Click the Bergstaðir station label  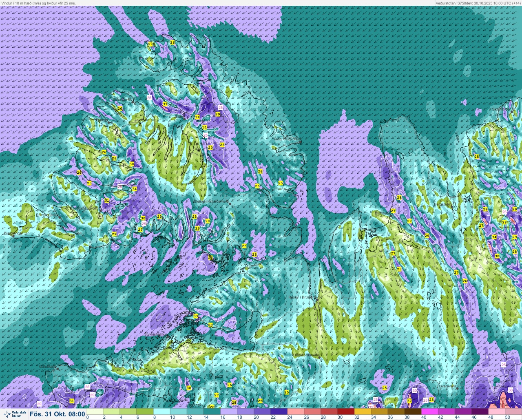click(x=443, y=204)
